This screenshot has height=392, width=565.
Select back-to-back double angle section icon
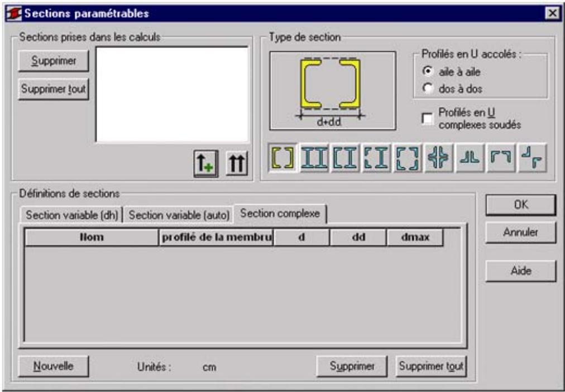click(x=470, y=158)
